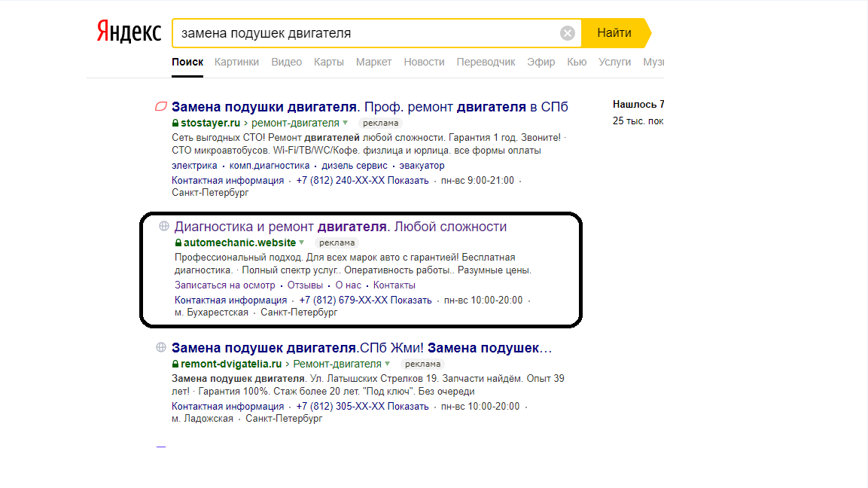Click the remont-dvigatelia.ru domain link
The width and height of the screenshot is (868, 488).
point(231,364)
